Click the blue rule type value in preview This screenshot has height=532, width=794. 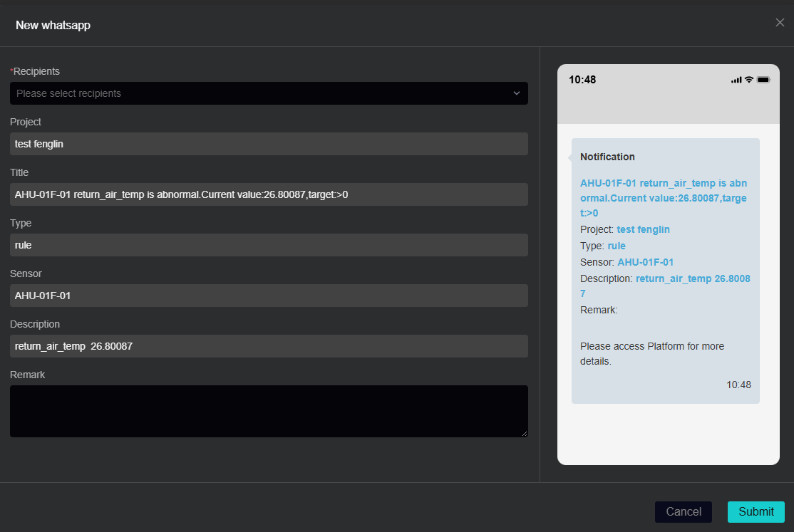616,246
